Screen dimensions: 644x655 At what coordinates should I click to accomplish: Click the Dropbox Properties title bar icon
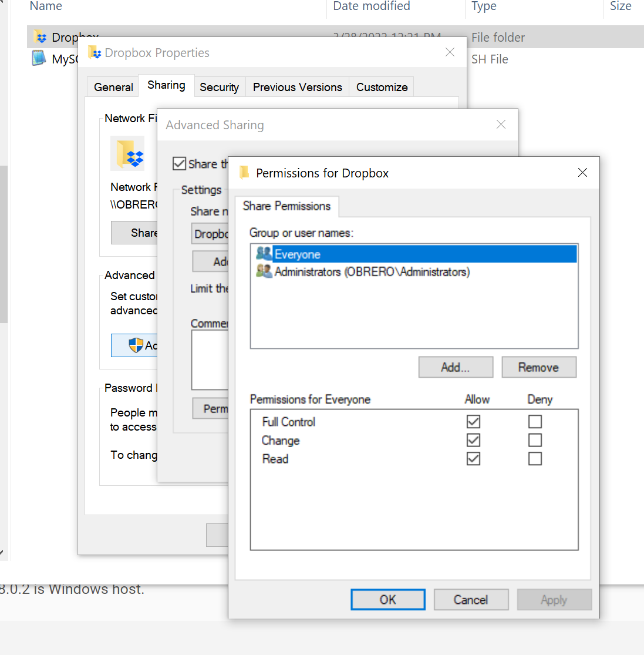point(95,53)
